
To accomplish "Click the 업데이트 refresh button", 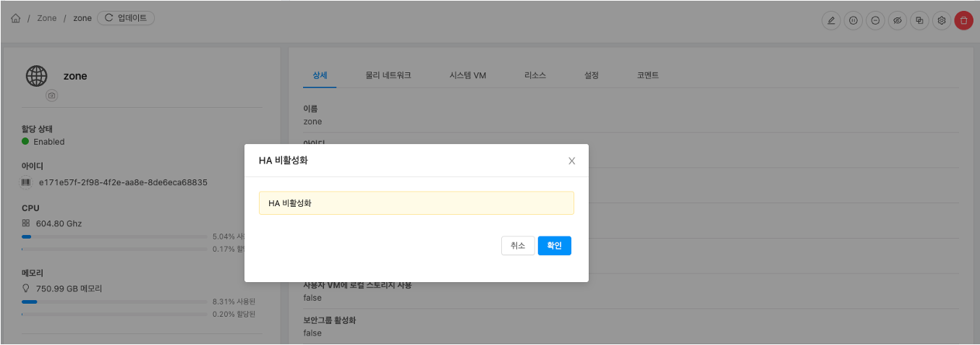I will [x=126, y=18].
